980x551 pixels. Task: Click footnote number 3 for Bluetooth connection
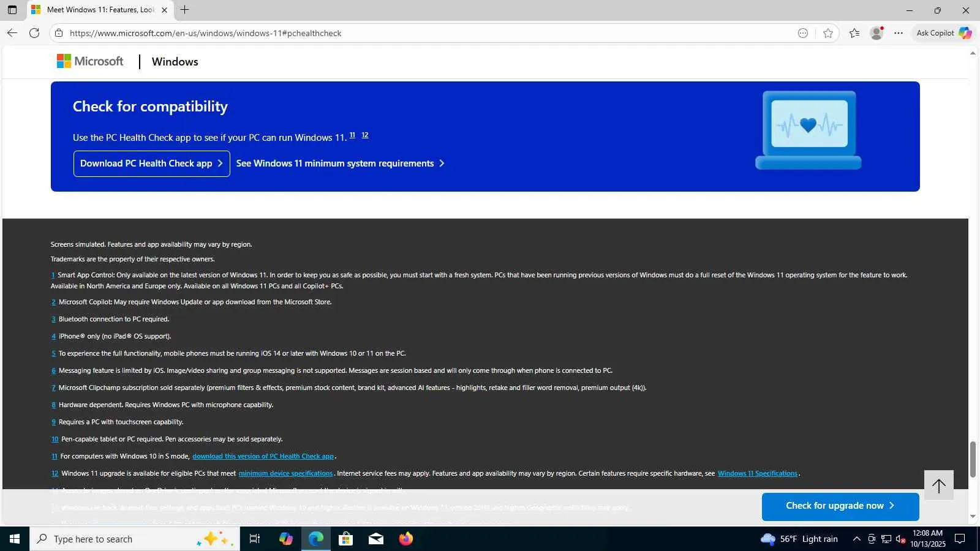[53, 320]
